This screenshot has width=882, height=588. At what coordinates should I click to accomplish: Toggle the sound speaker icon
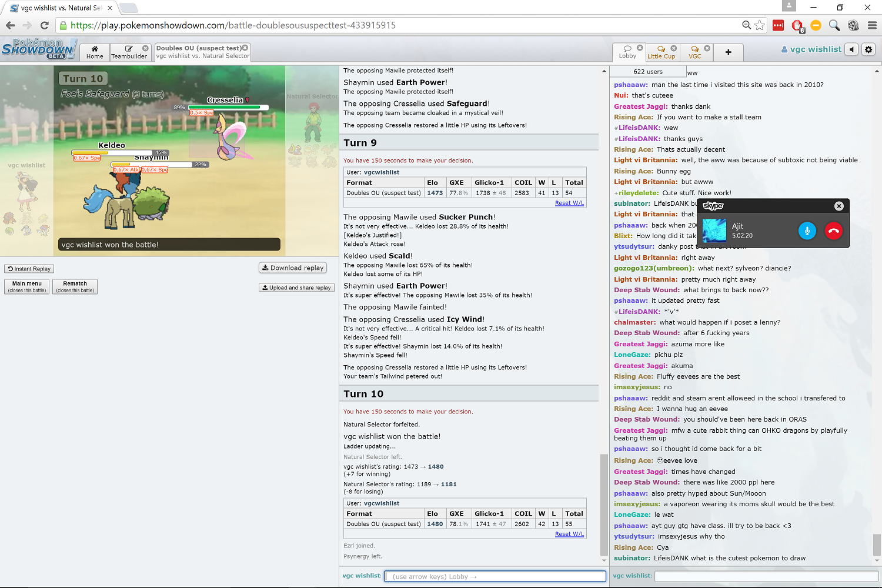pyautogui.click(x=851, y=49)
